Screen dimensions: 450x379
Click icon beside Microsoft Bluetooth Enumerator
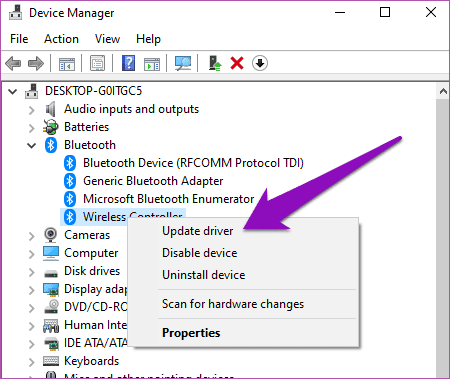tap(70, 199)
